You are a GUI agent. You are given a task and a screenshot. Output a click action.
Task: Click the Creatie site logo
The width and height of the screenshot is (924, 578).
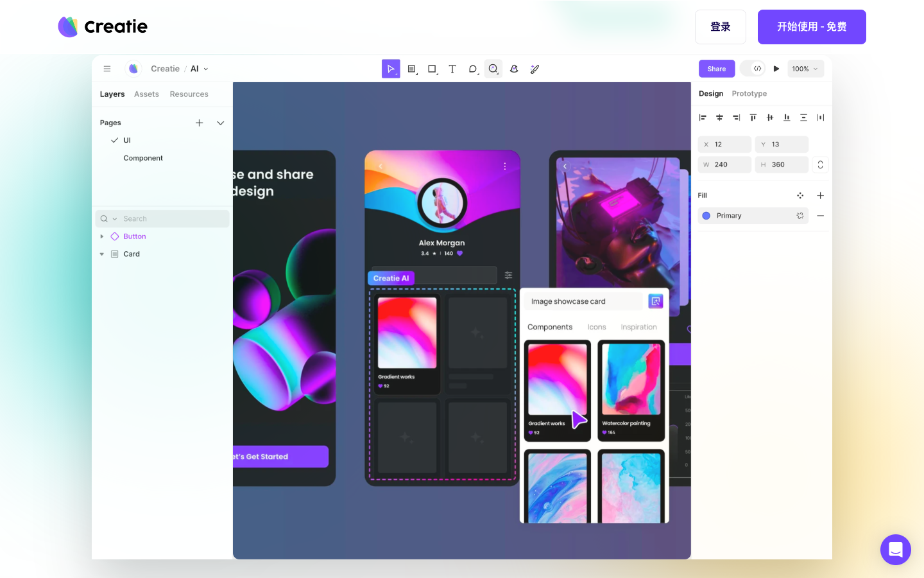(103, 26)
